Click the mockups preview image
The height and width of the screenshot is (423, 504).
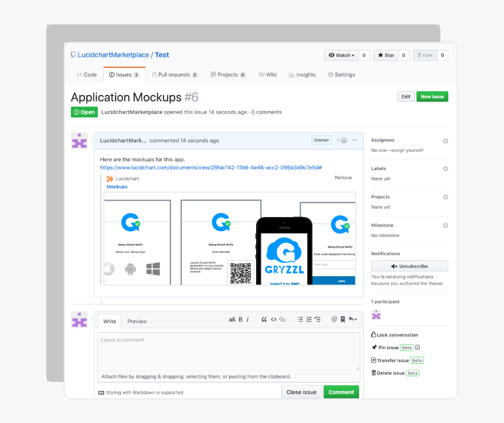[230, 238]
